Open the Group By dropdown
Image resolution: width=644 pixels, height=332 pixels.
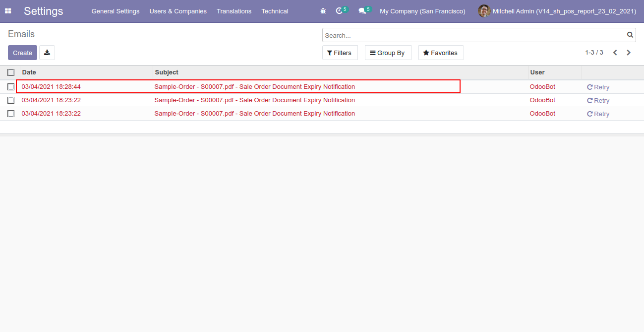(x=388, y=53)
